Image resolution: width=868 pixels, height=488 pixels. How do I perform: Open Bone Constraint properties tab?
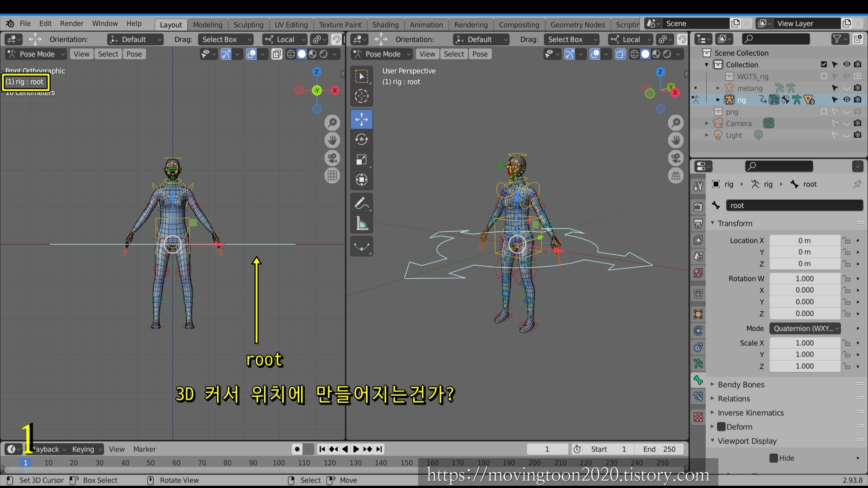(x=698, y=397)
